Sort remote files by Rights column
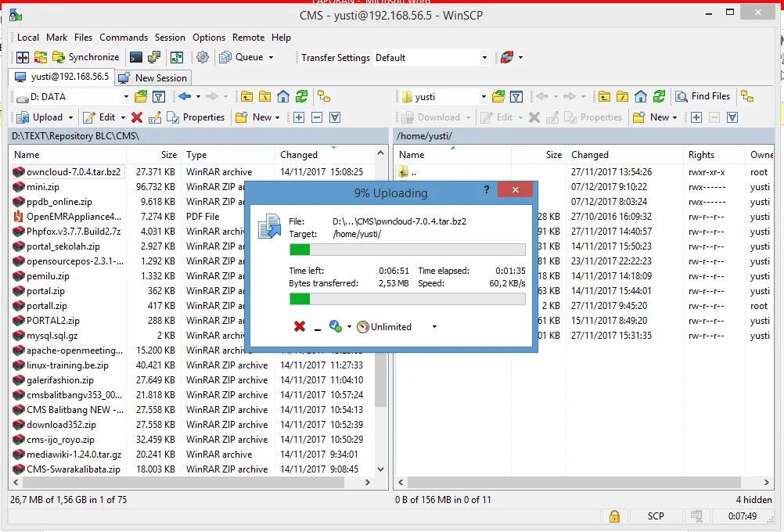The width and height of the screenshot is (784, 532). tap(714, 155)
